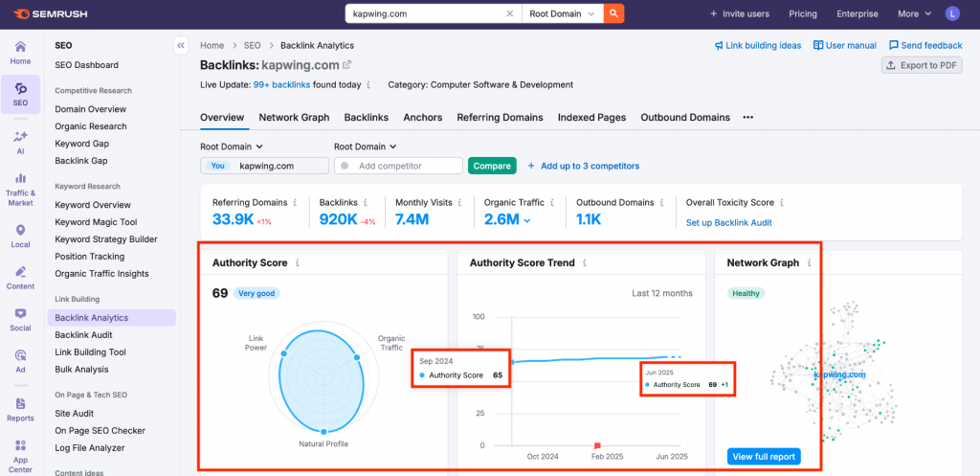Switch to the Backlinks tab
Viewport: 980px width, 476px height.
tap(367, 117)
